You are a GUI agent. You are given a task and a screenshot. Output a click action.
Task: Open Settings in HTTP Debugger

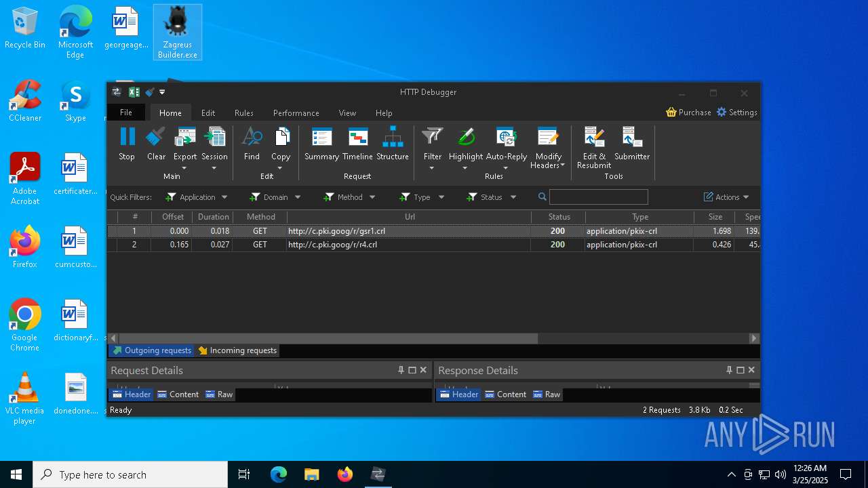point(737,113)
